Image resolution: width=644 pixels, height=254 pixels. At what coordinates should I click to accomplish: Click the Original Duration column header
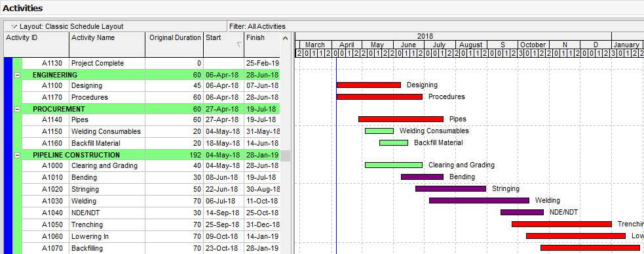coord(174,45)
